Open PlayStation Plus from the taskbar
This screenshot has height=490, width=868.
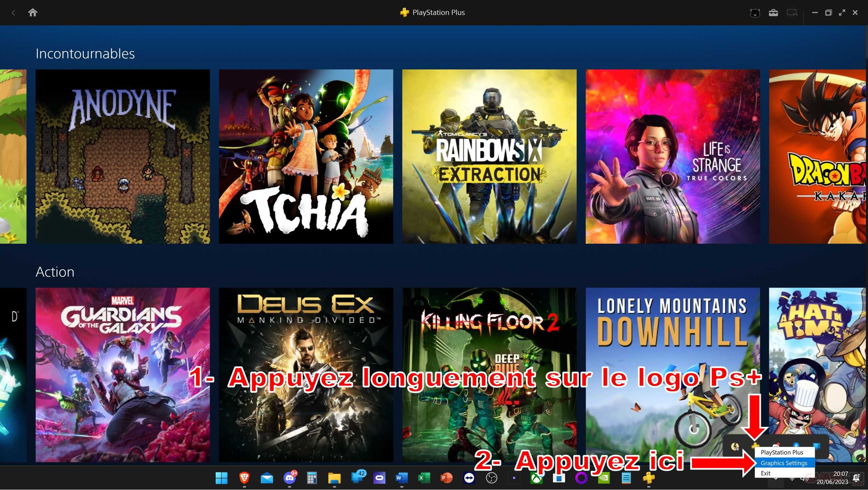pyautogui.click(x=649, y=478)
